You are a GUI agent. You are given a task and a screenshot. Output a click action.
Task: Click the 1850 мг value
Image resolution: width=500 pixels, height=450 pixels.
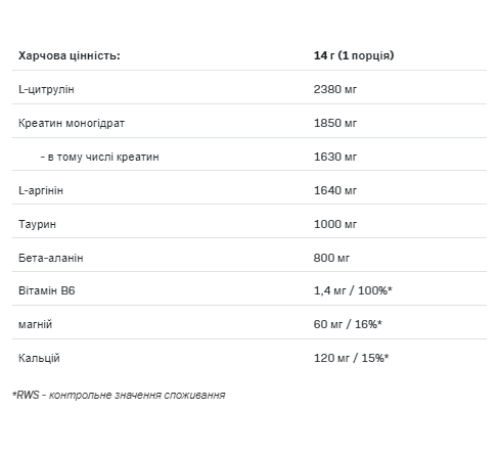click(335, 123)
